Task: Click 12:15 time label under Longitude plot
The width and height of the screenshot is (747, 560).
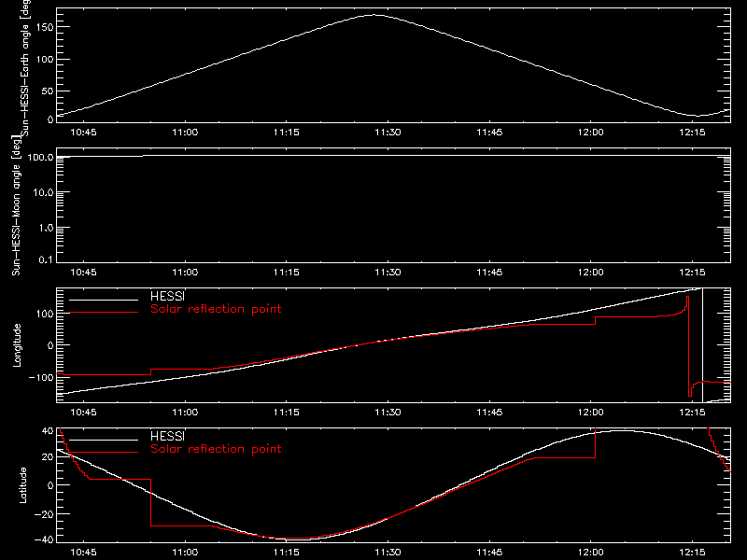Action: click(692, 413)
